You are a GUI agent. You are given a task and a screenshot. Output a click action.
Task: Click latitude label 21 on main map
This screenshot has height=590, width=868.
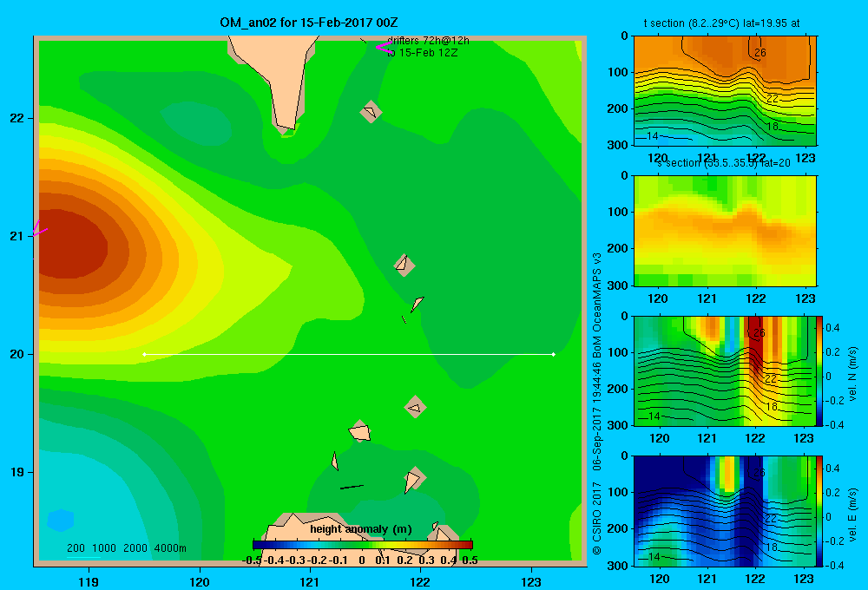pyautogui.click(x=16, y=236)
